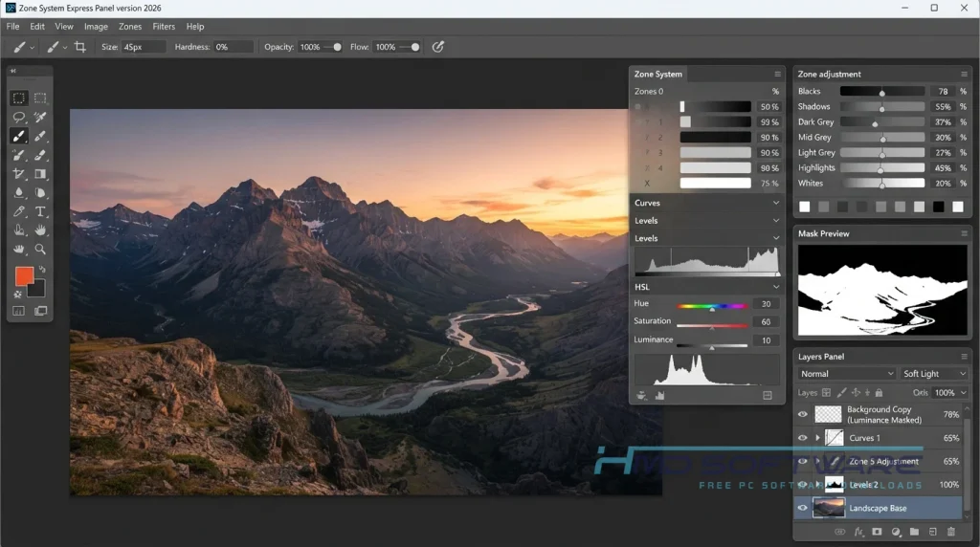
Task: Open Layers Panel menu icon
Action: click(964, 357)
